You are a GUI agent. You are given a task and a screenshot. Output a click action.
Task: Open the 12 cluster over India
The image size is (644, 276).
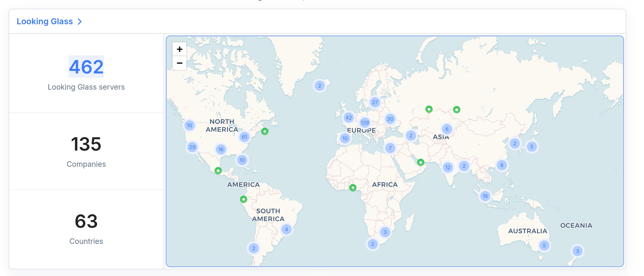[x=447, y=167]
